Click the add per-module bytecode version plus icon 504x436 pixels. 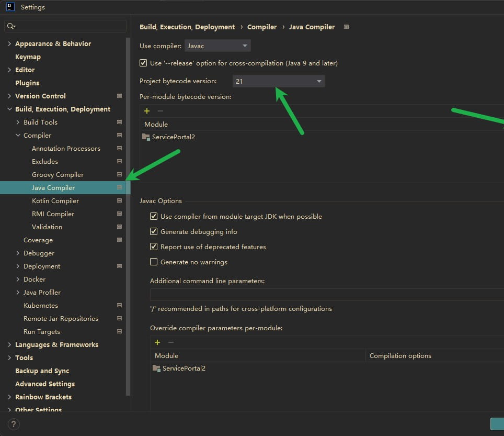tap(147, 111)
